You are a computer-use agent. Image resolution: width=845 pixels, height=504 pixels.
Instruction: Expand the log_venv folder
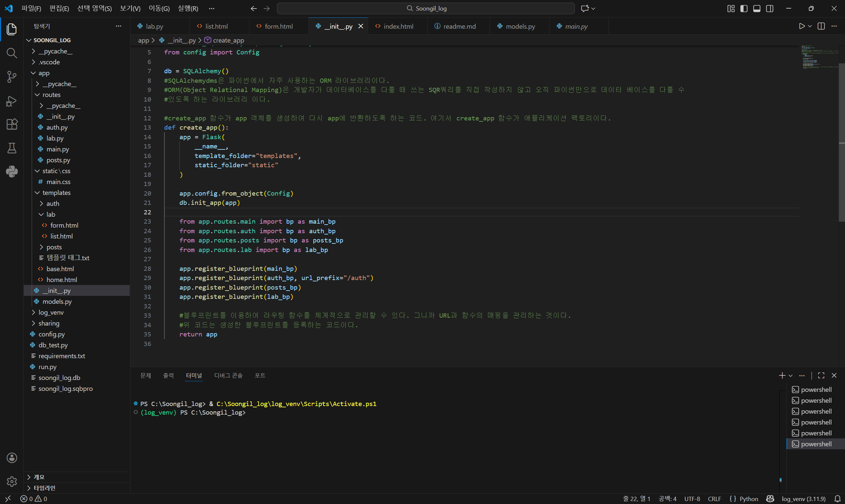tap(51, 312)
